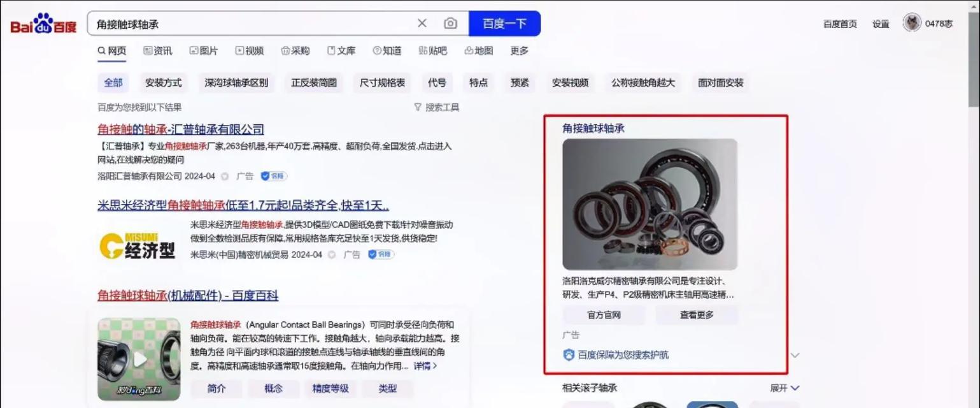This screenshot has width=980, height=408.
Task: Click 洛阳汇普轴承有限公司 source text
Action: coord(139,176)
